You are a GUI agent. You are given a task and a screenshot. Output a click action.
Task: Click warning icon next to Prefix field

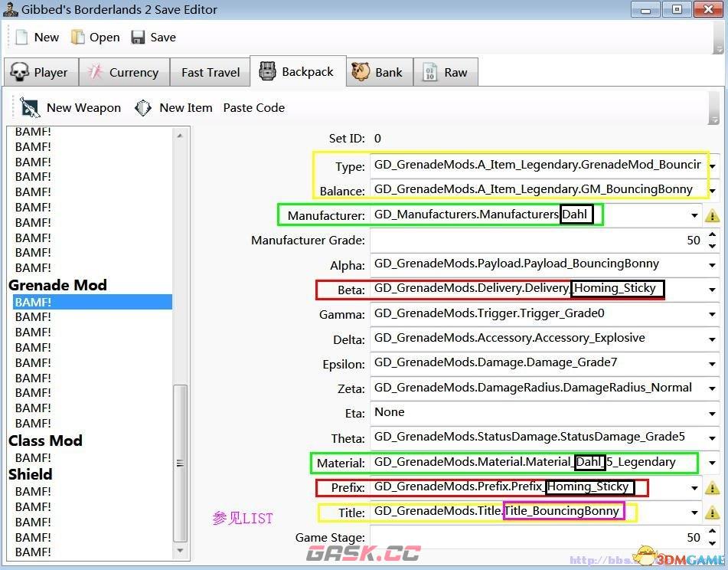coord(712,488)
